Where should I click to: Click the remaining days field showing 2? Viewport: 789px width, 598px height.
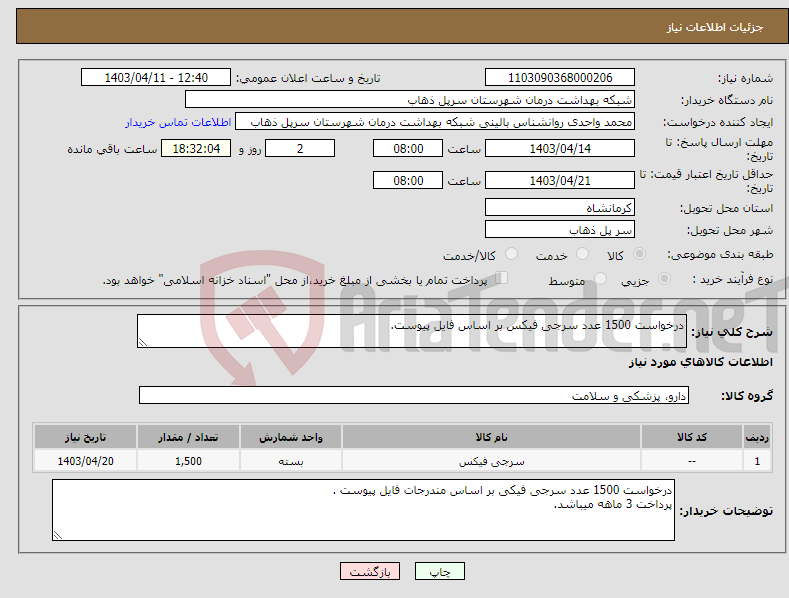300,148
